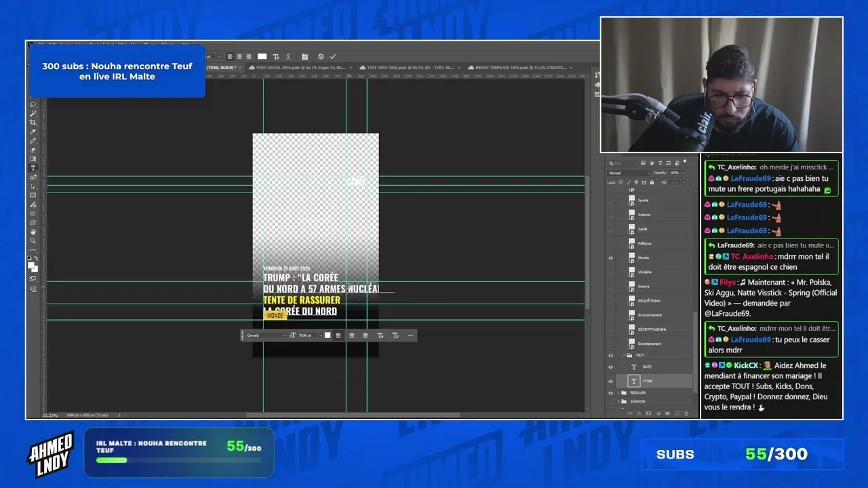This screenshot has height=488, width=868.
Task: Click the TITRE layer text thumbnail
Action: tap(633, 382)
